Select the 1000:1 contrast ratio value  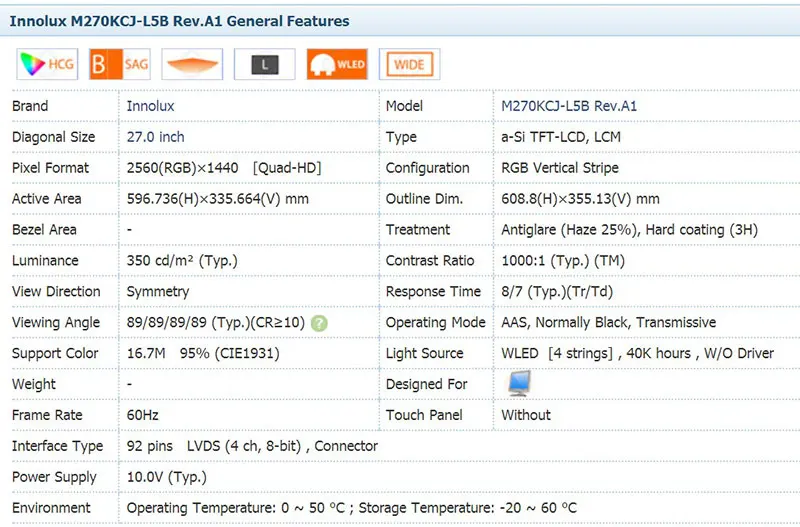click(x=563, y=261)
